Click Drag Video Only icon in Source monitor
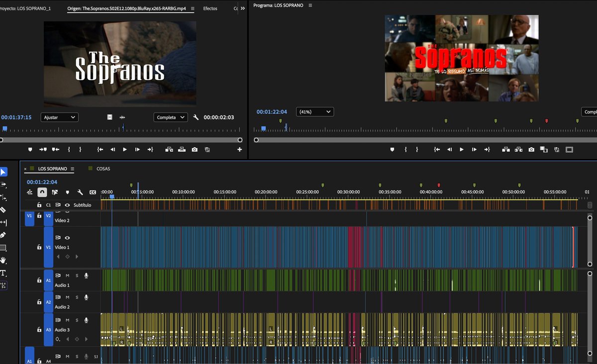The width and height of the screenshot is (597, 364). 110,117
